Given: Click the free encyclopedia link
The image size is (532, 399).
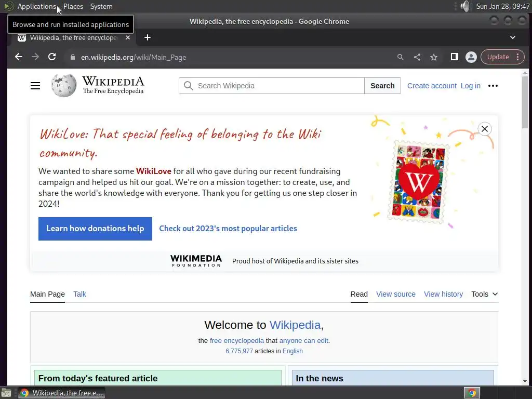Looking at the screenshot, I should click(x=237, y=341).
